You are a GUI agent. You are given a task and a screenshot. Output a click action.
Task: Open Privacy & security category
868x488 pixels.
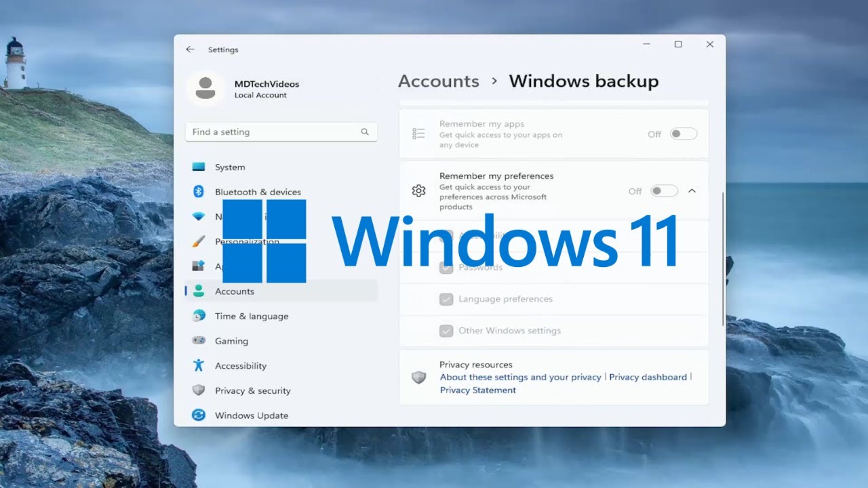click(281, 390)
